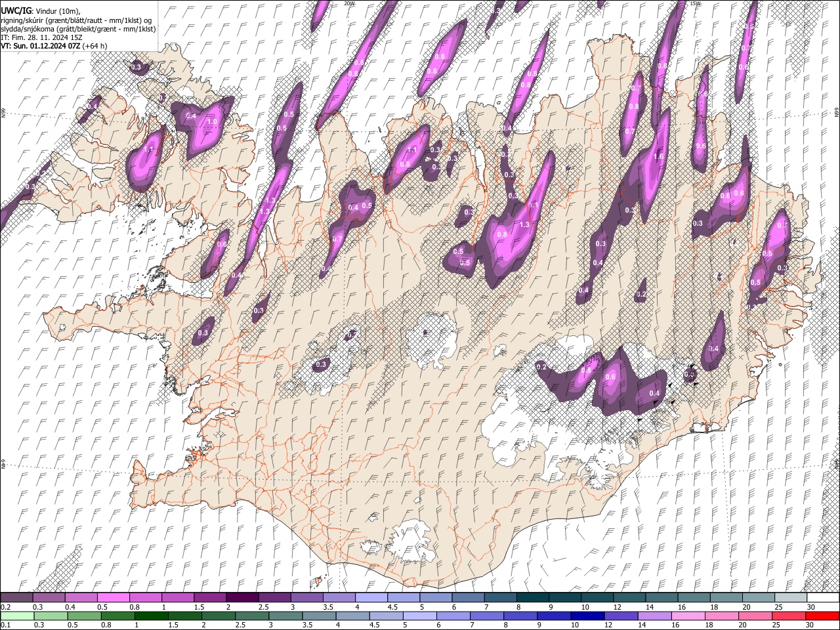Click the UWC/IG title text

16,10
